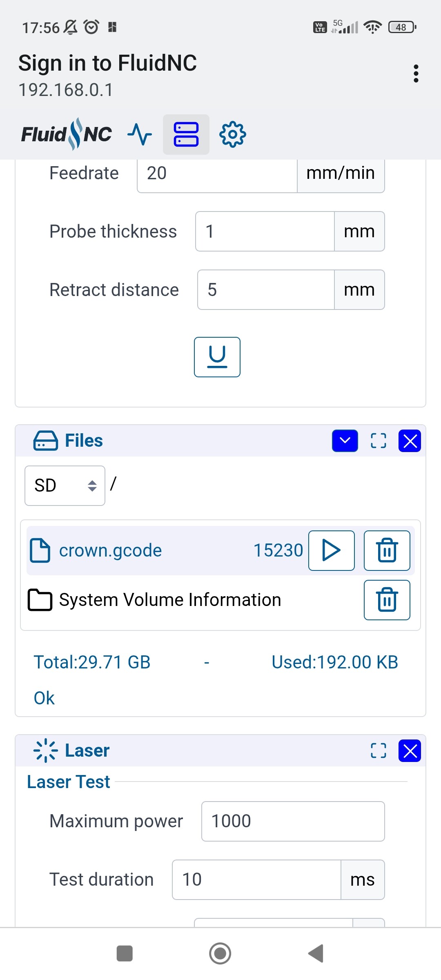The height and width of the screenshot is (980, 441).
Task: Open the System Volume Information folder
Action: click(x=169, y=600)
